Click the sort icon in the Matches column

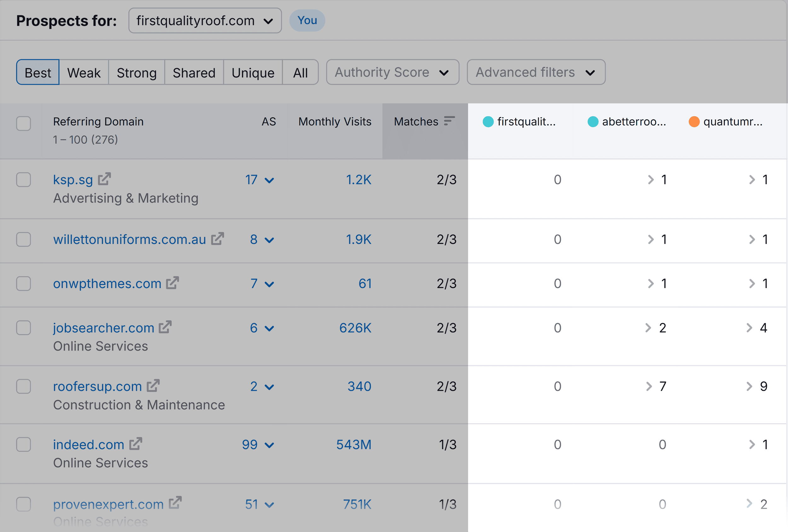pyautogui.click(x=449, y=121)
